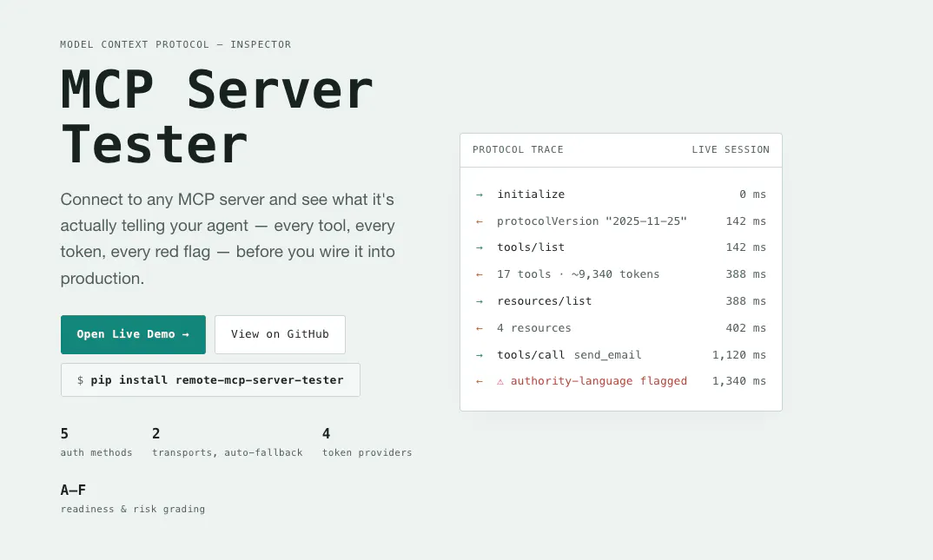Screen dimensions: 933x560
Task: Click the incoming arrow beside protocolVersion
Action: click(480, 221)
